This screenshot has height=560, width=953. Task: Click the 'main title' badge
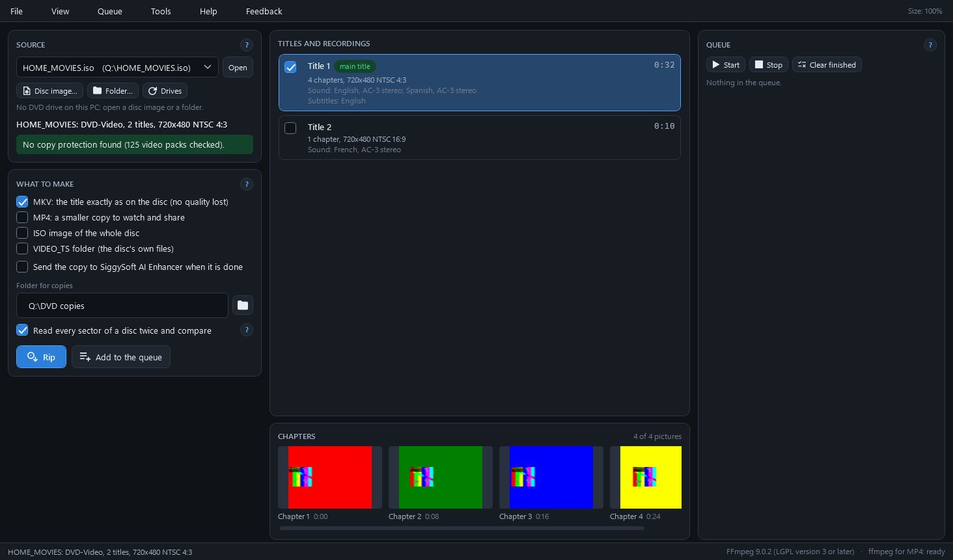[x=355, y=66]
